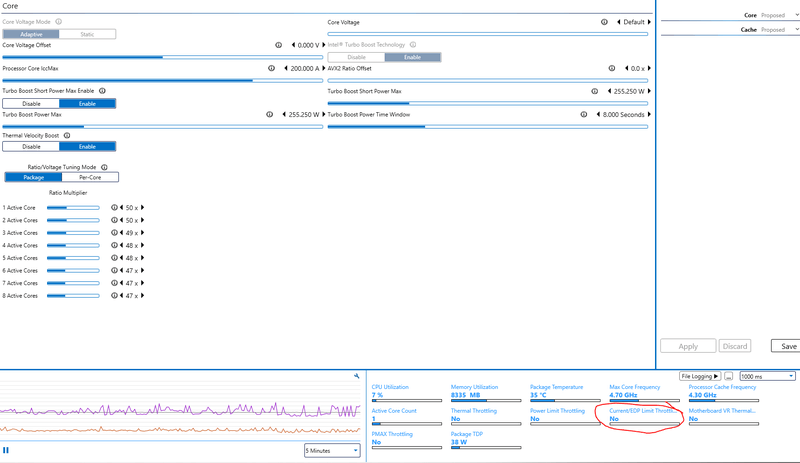Click info icon for 2 Active Cores ratio
This screenshot has width=800, height=463.
pyautogui.click(x=114, y=221)
